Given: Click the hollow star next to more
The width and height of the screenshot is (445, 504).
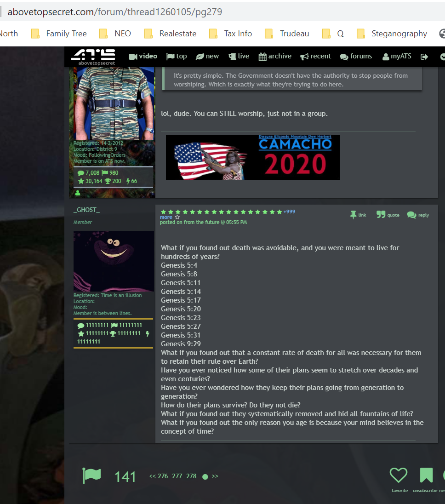Looking at the screenshot, I should point(177,218).
